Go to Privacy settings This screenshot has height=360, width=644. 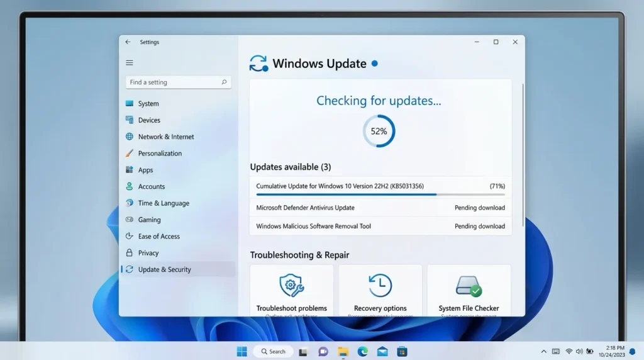click(x=178, y=253)
